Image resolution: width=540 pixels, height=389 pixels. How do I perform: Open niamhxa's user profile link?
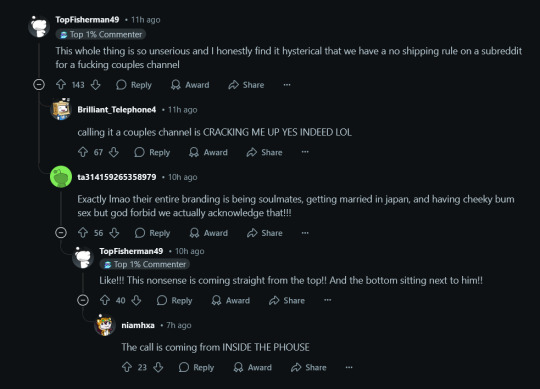[138, 325]
